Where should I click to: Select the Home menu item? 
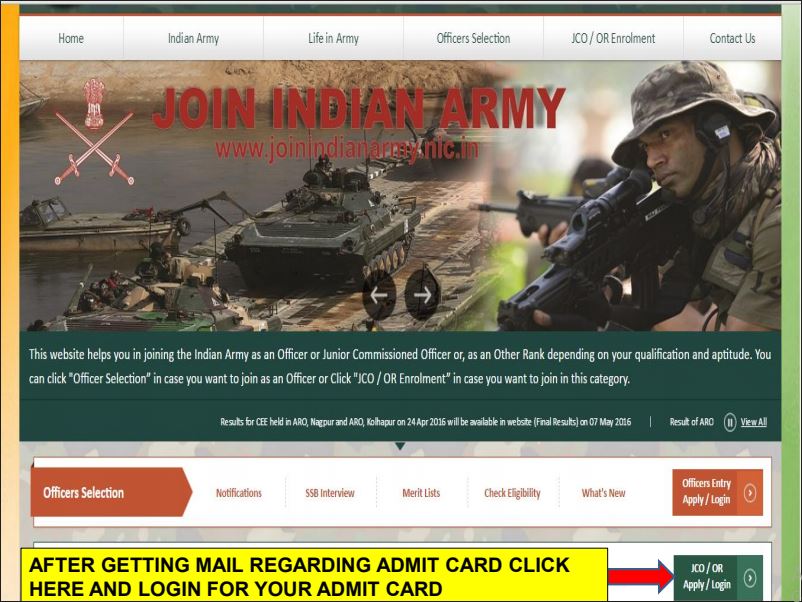70,38
